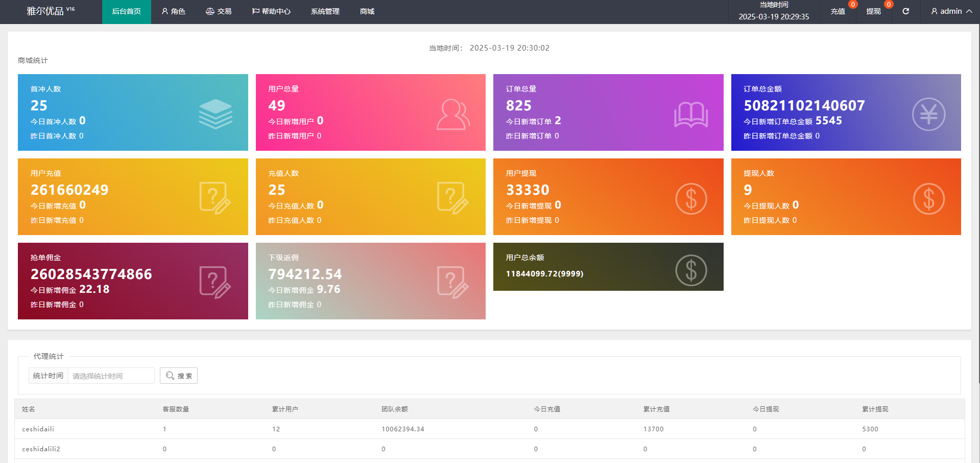This screenshot has height=463, width=980.
Task: Open the 充值 notifications link
Action: (838, 11)
